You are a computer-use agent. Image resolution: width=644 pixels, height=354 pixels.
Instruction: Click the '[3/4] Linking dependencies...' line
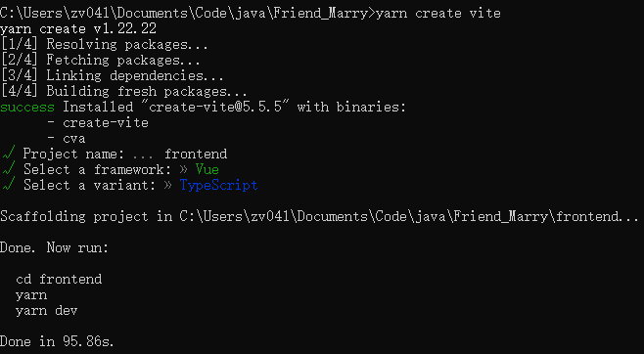click(x=113, y=75)
